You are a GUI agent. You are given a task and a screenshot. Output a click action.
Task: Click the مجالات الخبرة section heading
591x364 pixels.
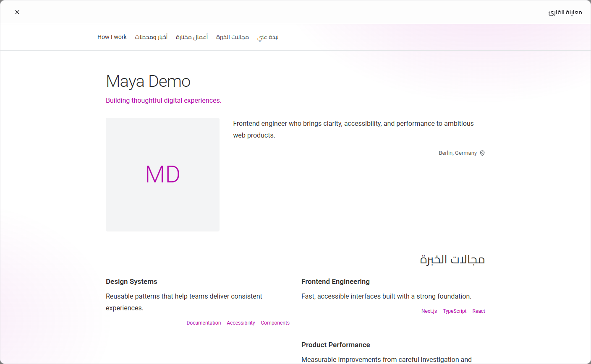452,260
